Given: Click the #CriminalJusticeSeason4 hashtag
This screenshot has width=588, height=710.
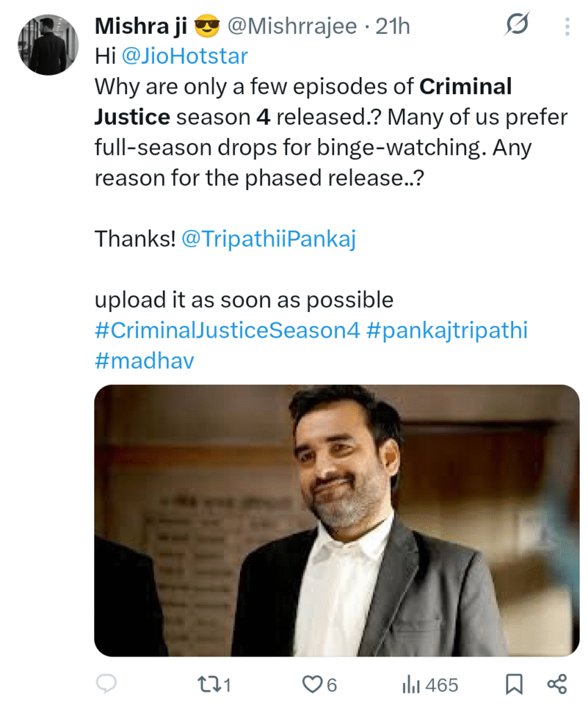Looking at the screenshot, I should (227, 331).
